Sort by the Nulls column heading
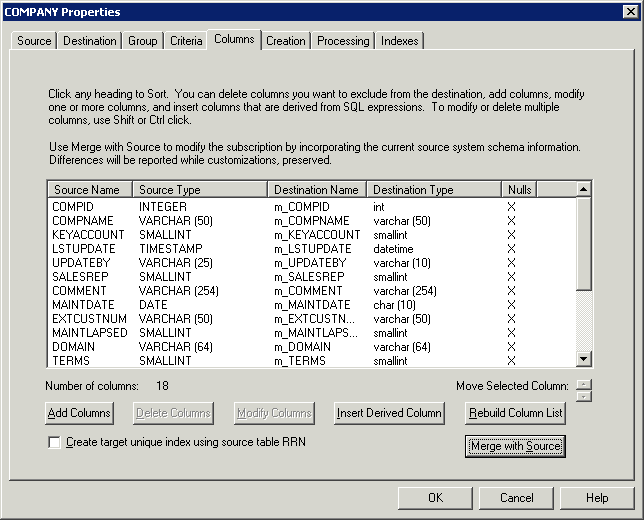Screen dimensions: 644x520 coord(518,189)
